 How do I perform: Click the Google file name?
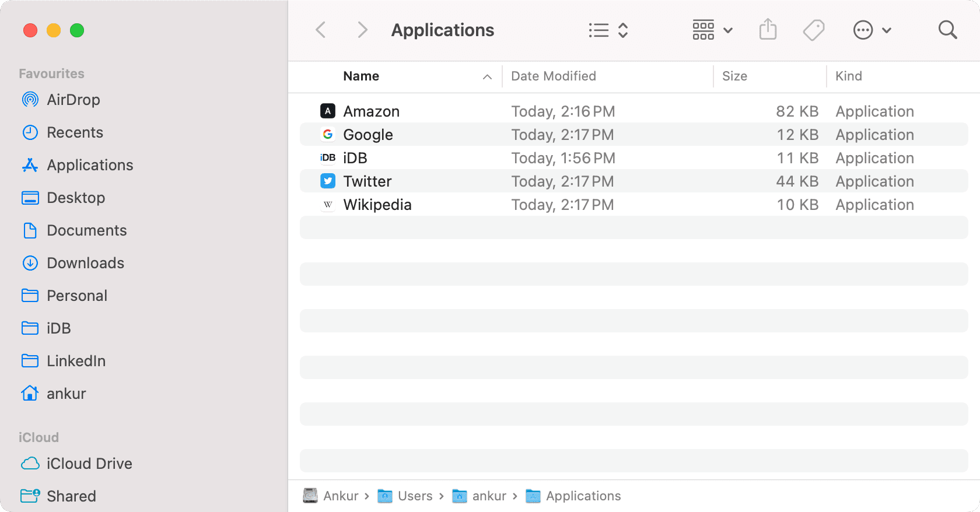[368, 135]
